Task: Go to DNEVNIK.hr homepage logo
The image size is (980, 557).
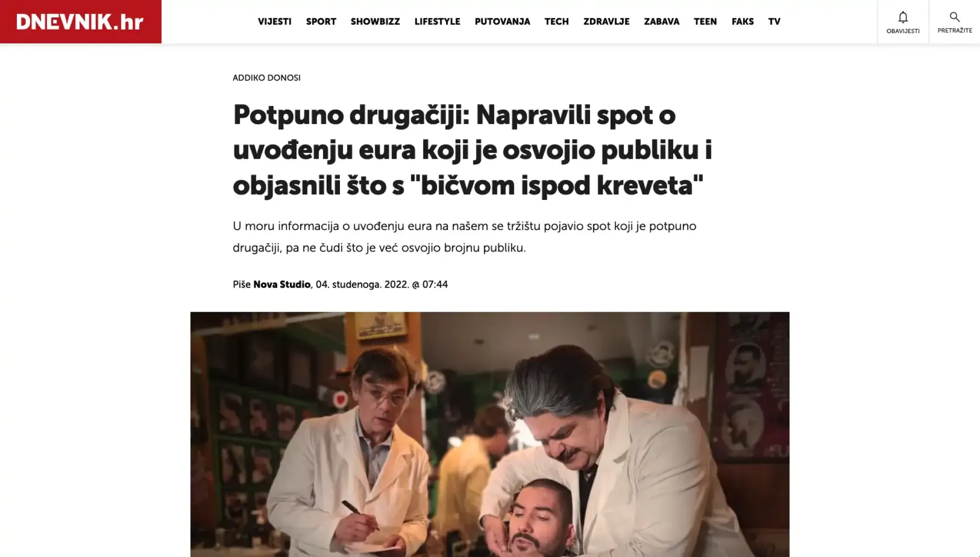Action: tap(80, 21)
